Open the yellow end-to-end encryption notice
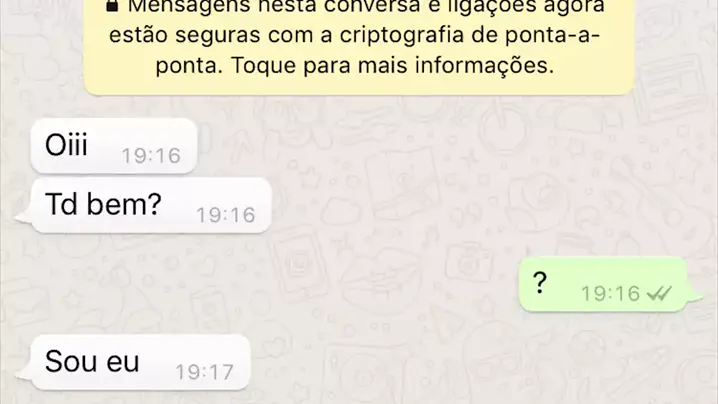718x404 pixels. tap(359, 46)
